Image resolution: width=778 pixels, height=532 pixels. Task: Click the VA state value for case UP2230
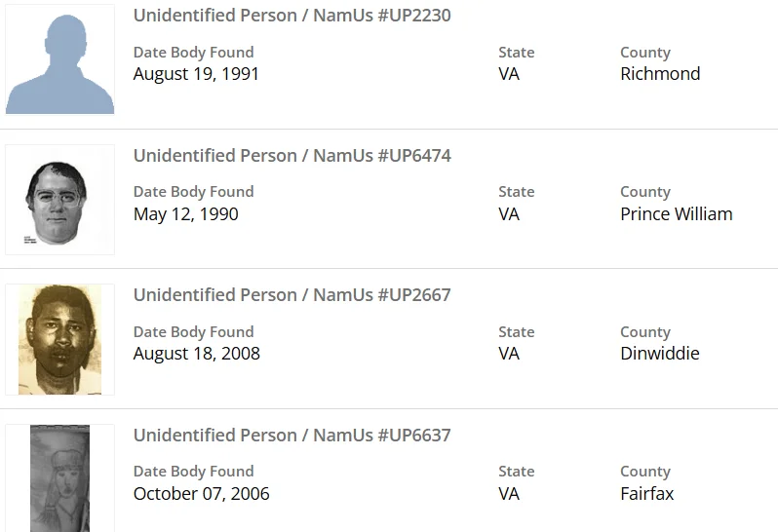[509, 74]
